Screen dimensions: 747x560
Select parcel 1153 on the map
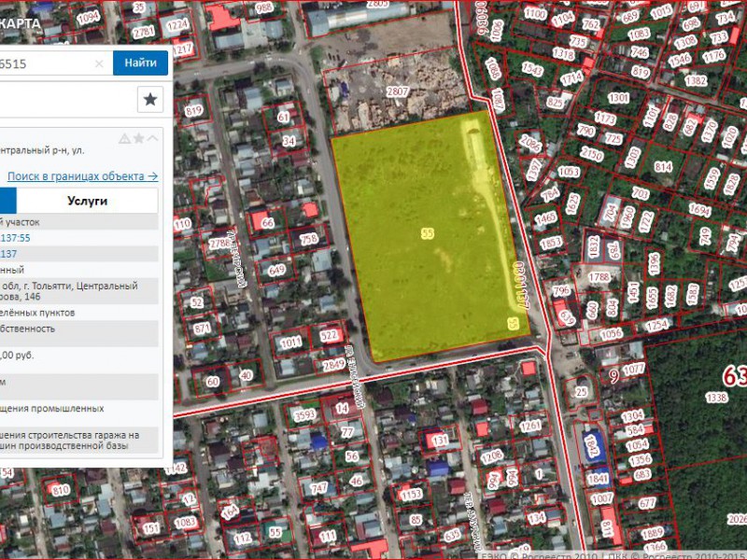click(411, 495)
